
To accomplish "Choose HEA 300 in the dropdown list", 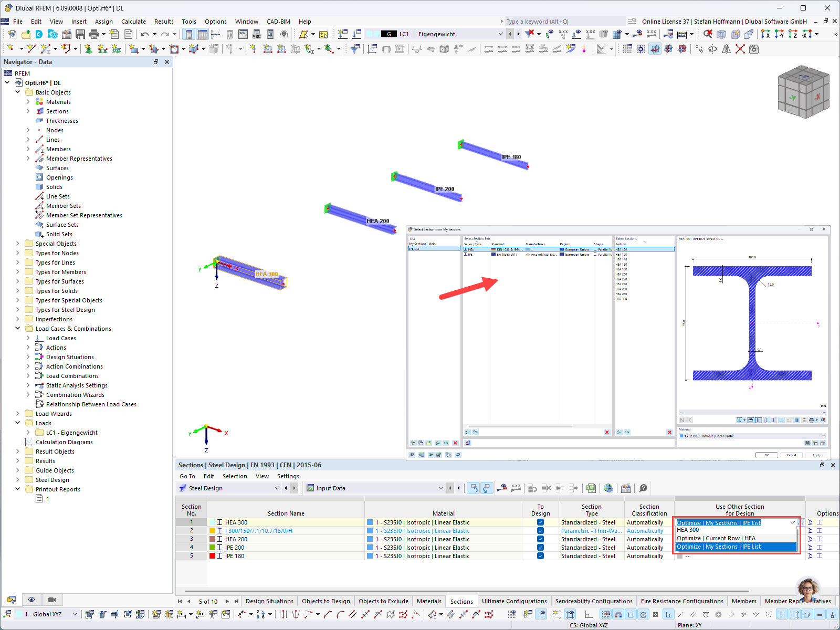I will (736, 530).
